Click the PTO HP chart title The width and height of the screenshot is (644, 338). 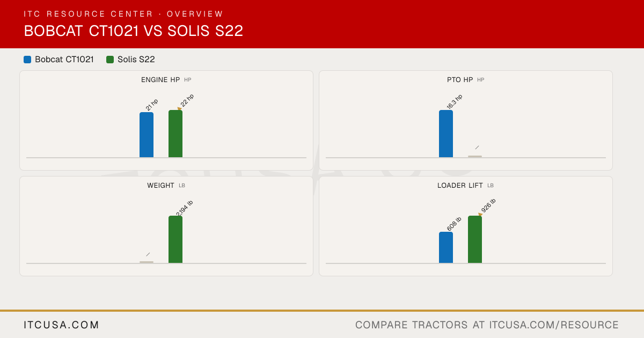tap(460, 80)
